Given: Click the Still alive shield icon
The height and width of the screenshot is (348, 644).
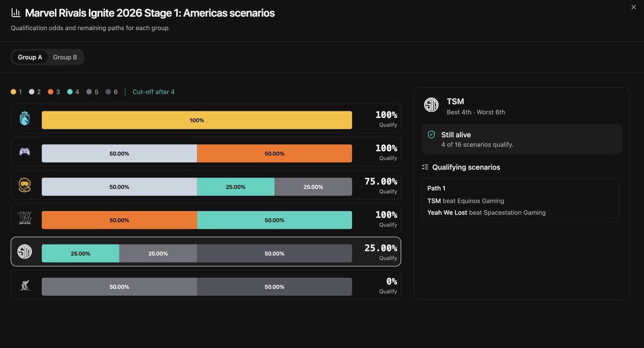Looking at the screenshot, I should [x=431, y=135].
